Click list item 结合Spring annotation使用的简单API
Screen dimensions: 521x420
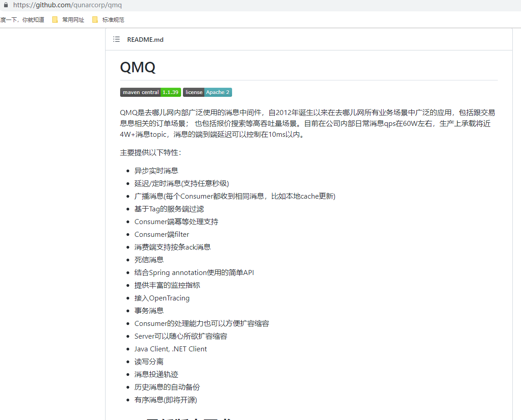click(194, 273)
